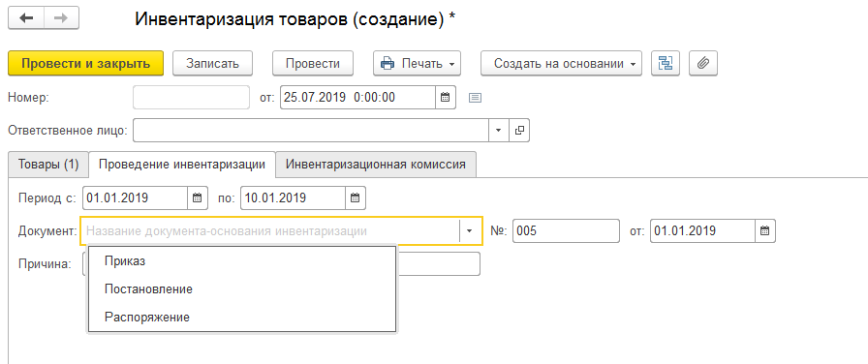Open the Печать dropdown
This screenshot has height=364, width=868.
pos(418,64)
